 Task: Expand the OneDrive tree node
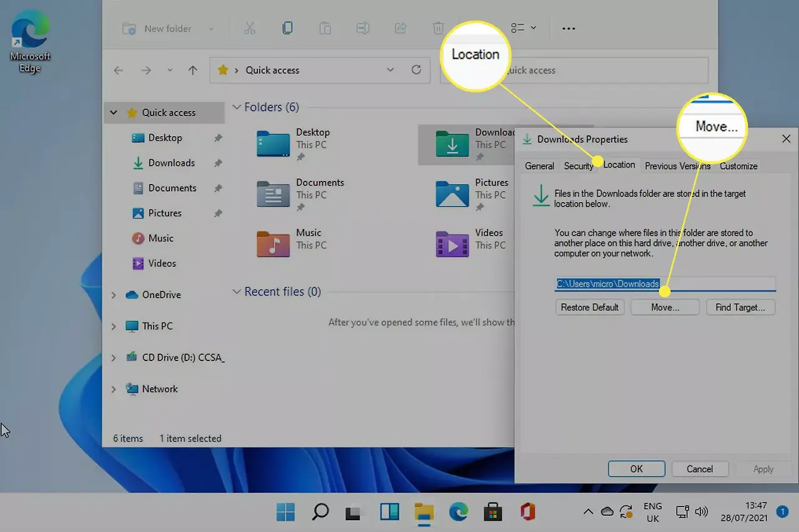[114, 295]
